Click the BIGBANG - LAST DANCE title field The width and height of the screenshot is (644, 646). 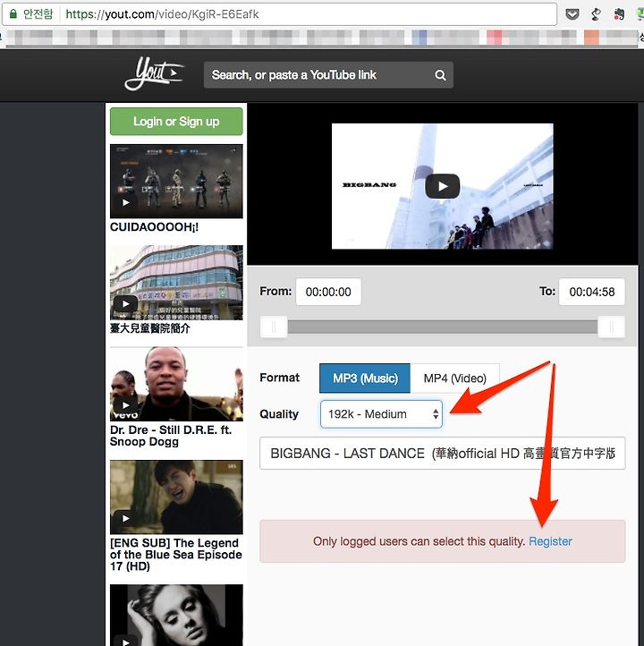442,454
